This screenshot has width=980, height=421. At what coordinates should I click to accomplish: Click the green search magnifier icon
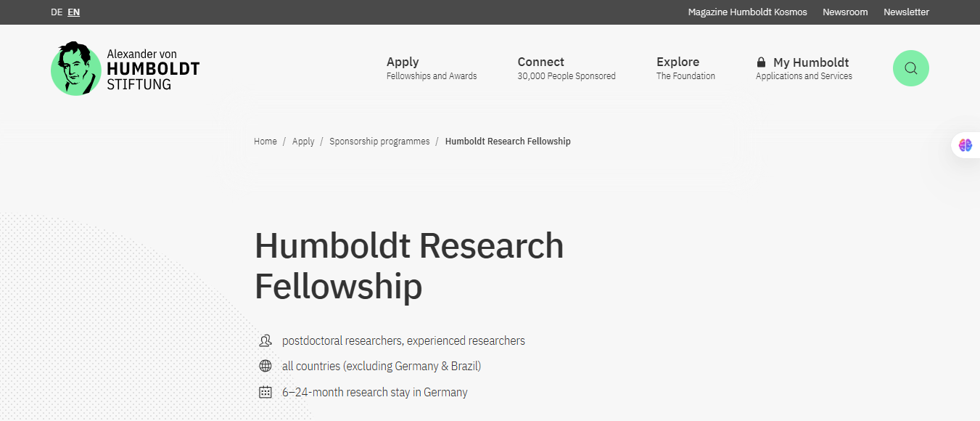(910, 68)
